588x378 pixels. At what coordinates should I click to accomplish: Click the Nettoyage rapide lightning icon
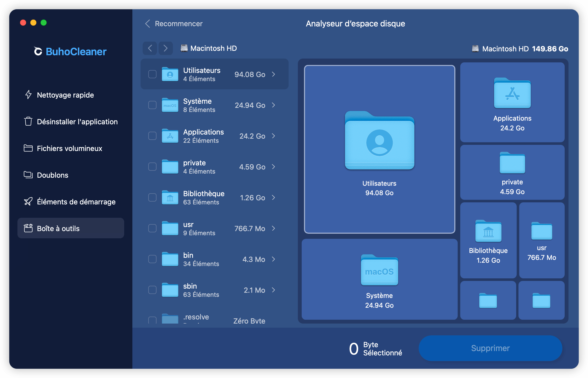(x=28, y=95)
